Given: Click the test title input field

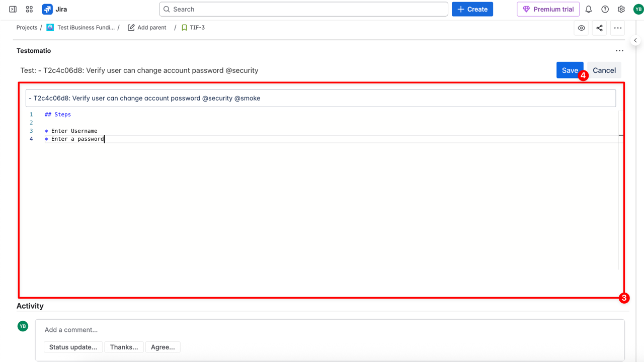Looking at the screenshot, I should 320,98.
